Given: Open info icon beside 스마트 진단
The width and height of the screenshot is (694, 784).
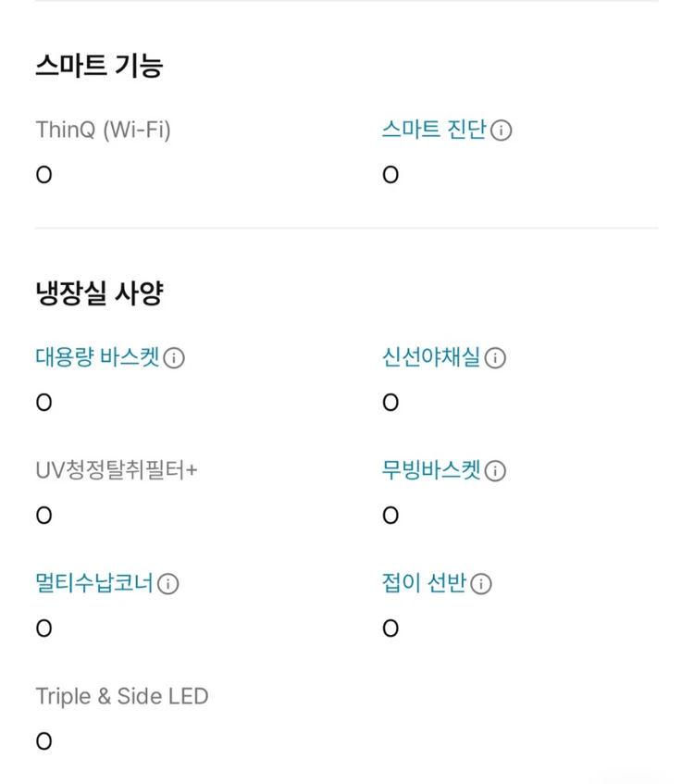Looking at the screenshot, I should point(501,131).
